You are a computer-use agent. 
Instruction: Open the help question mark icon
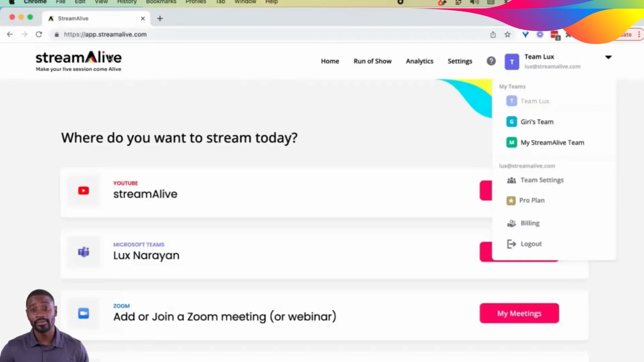point(491,61)
